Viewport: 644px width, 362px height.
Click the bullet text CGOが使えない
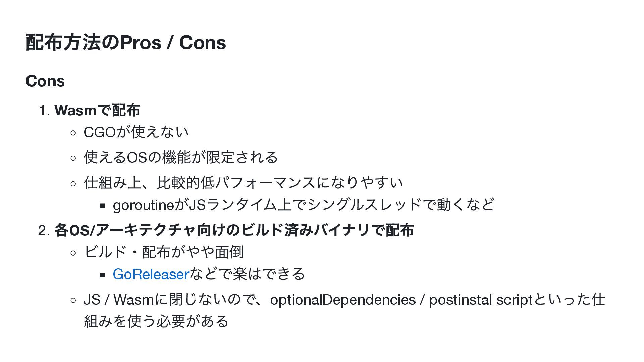136,132
